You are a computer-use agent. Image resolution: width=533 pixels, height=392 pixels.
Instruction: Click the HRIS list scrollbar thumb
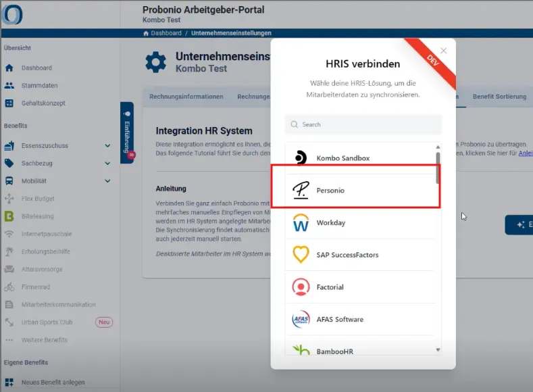[x=438, y=168]
